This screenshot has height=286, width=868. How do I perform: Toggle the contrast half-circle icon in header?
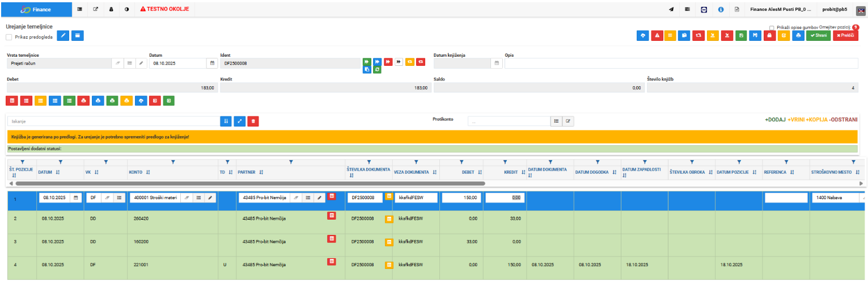click(x=126, y=9)
